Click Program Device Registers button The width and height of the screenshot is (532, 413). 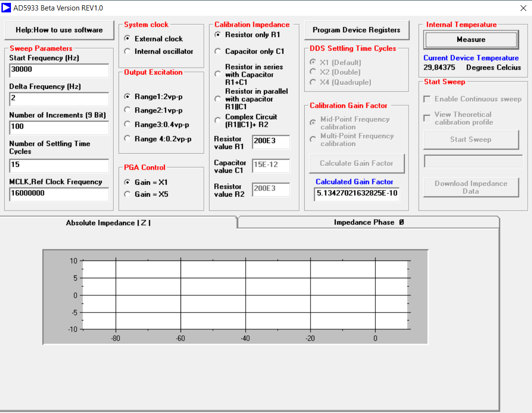tap(357, 30)
